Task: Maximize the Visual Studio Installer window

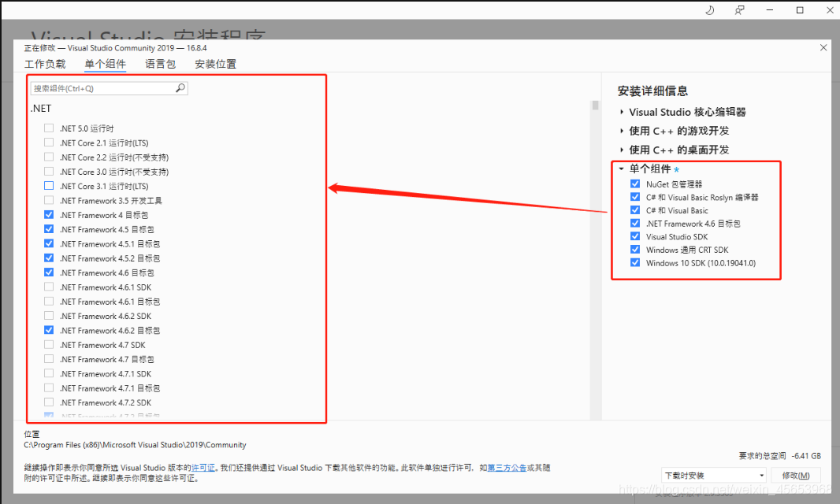Action: 800,10
